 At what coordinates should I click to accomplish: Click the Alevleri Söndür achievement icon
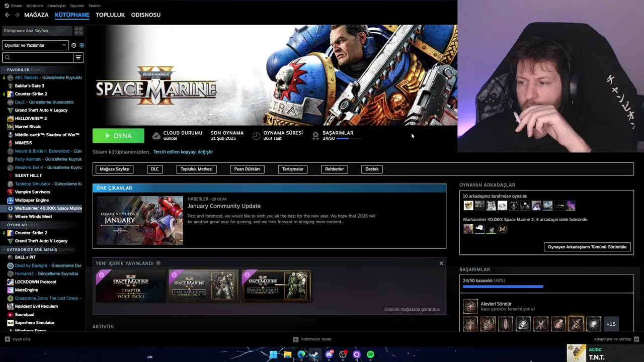[x=470, y=306]
